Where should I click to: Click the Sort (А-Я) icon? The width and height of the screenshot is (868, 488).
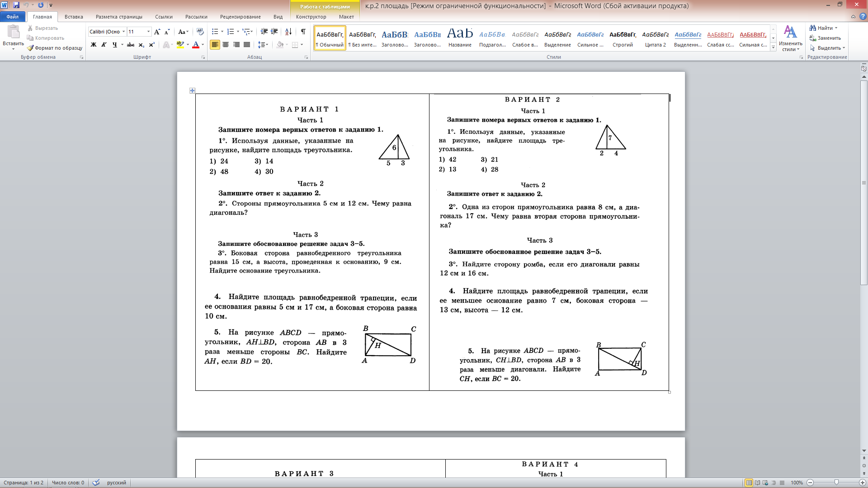[288, 32]
